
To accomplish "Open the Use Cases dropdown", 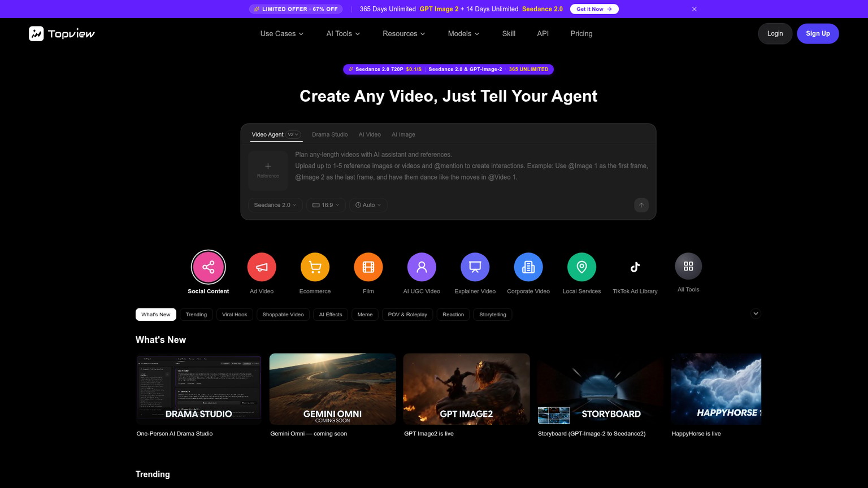I will coord(282,34).
